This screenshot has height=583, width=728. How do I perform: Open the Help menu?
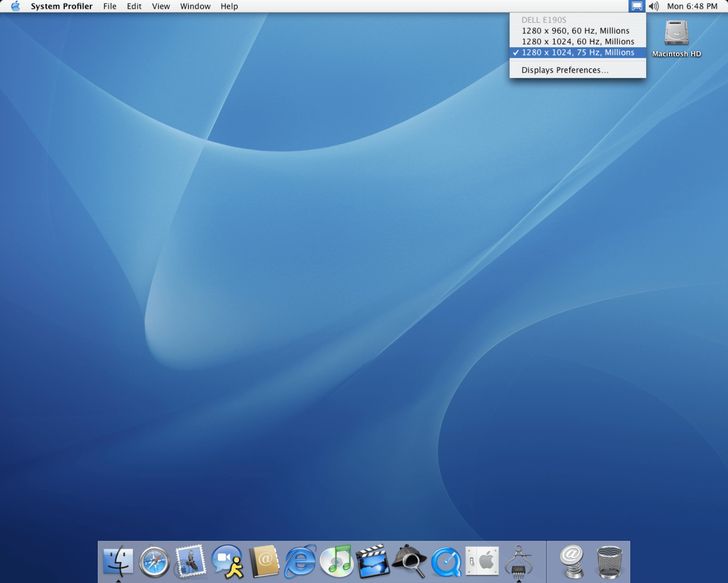point(229,6)
